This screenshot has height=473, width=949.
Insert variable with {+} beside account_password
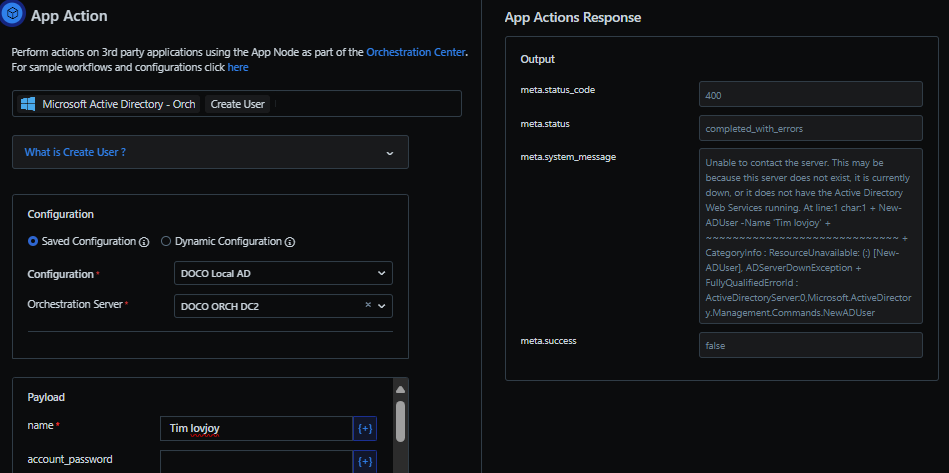(365, 462)
